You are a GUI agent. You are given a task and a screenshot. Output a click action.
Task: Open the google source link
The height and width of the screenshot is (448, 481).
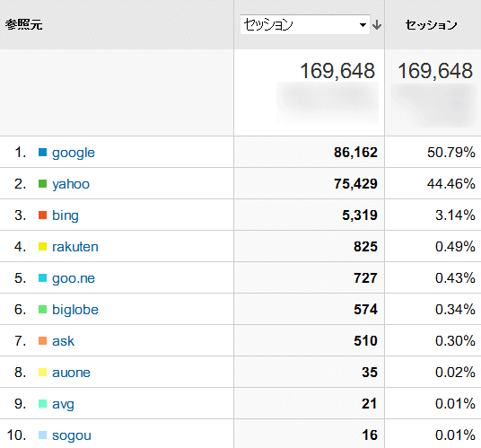point(74,153)
